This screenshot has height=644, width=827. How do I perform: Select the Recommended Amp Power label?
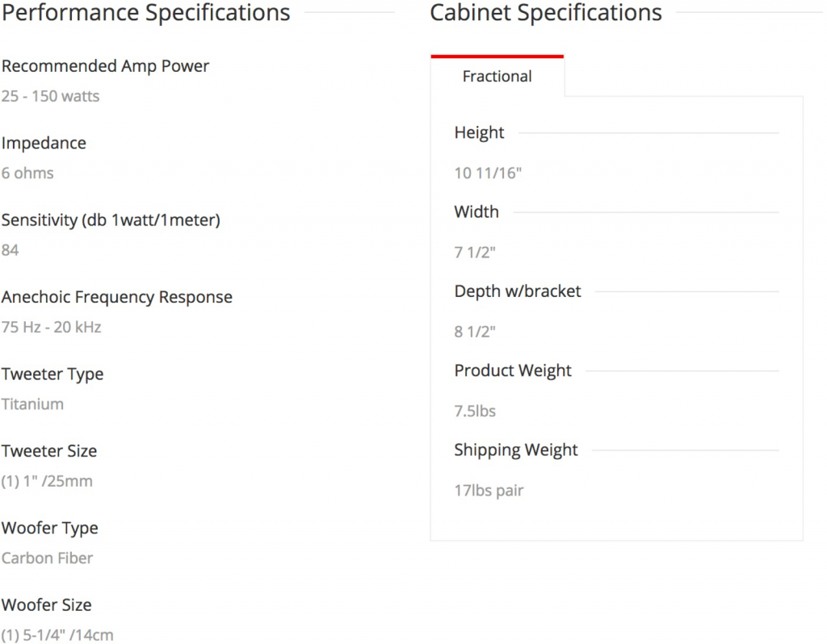[x=105, y=66]
